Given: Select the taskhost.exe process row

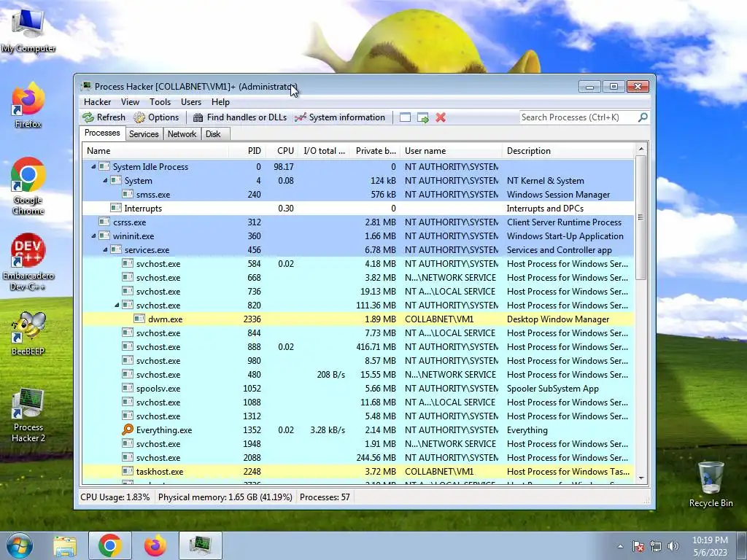Looking at the screenshot, I should pos(358,472).
